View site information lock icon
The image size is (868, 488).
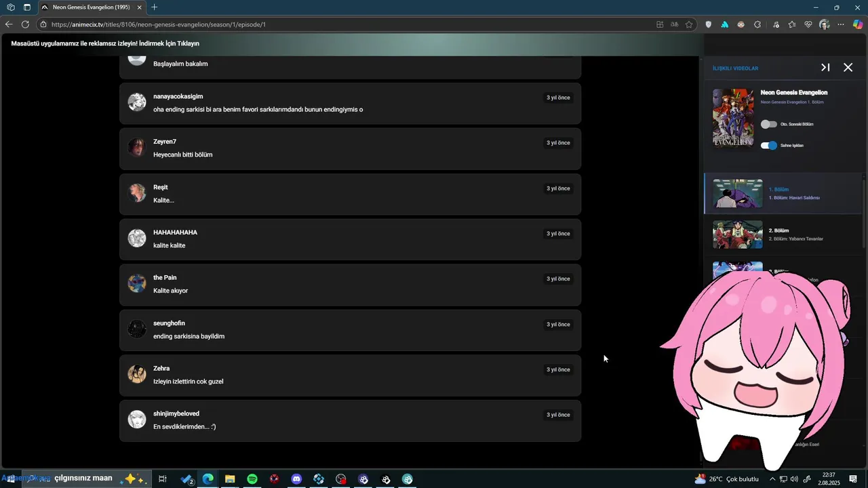click(43, 24)
